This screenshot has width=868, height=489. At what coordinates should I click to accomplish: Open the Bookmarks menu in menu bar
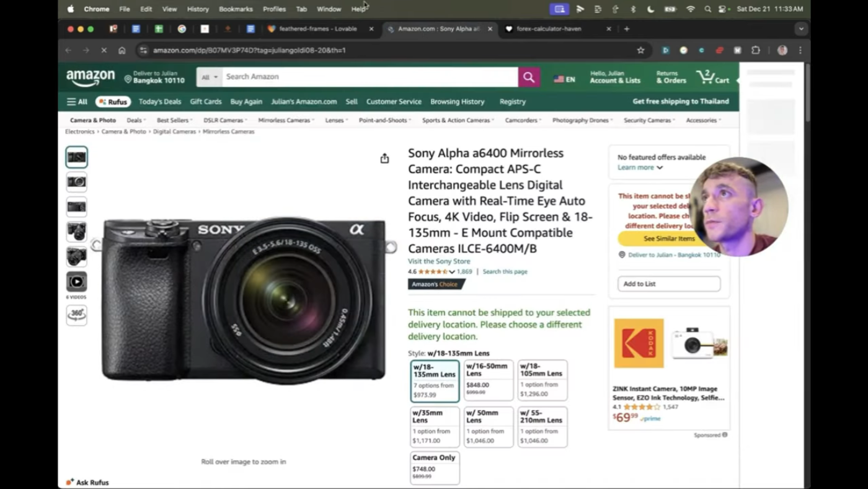[x=236, y=9]
